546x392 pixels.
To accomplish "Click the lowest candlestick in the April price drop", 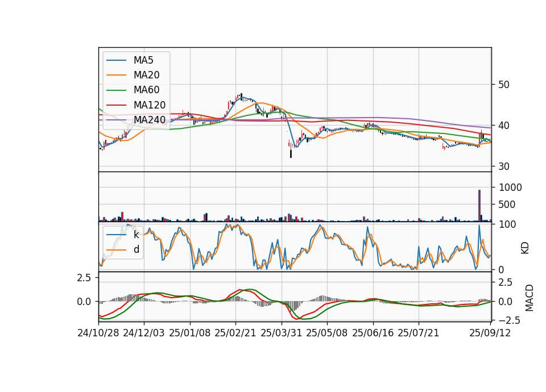I will click(x=291, y=149).
